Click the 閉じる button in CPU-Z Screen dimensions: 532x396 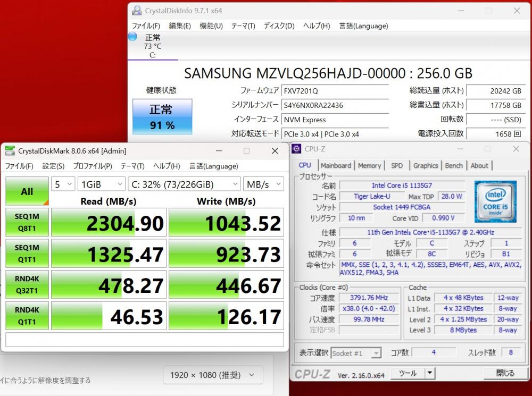505,373
